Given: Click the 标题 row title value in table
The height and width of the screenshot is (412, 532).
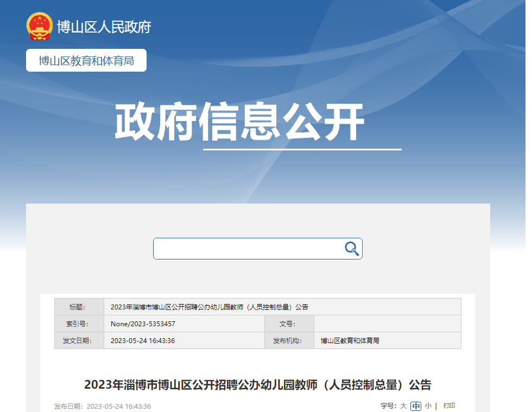Looking at the screenshot, I should tap(209, 307).
